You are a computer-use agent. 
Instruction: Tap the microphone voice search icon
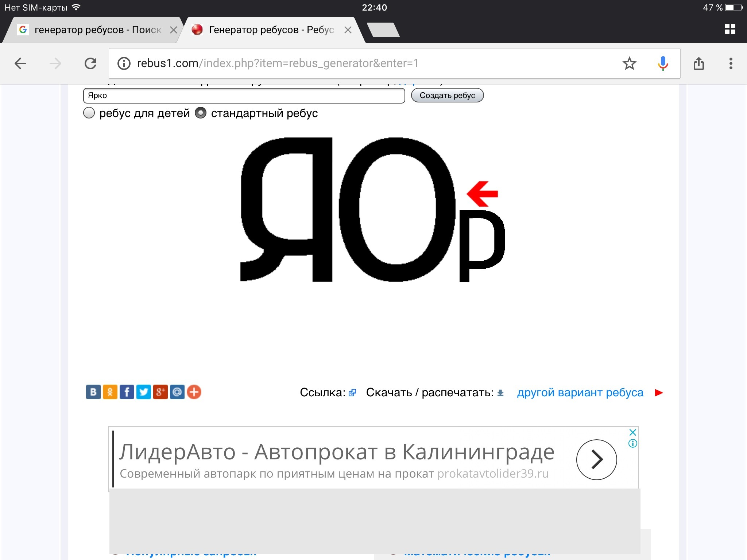coord(663,63)
